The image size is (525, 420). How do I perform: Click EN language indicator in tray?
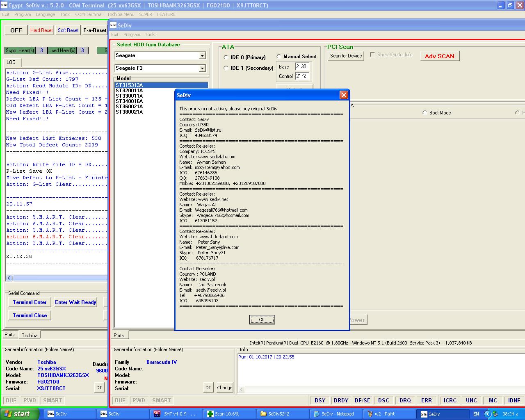pyautogui.click(x=476, y=414)
